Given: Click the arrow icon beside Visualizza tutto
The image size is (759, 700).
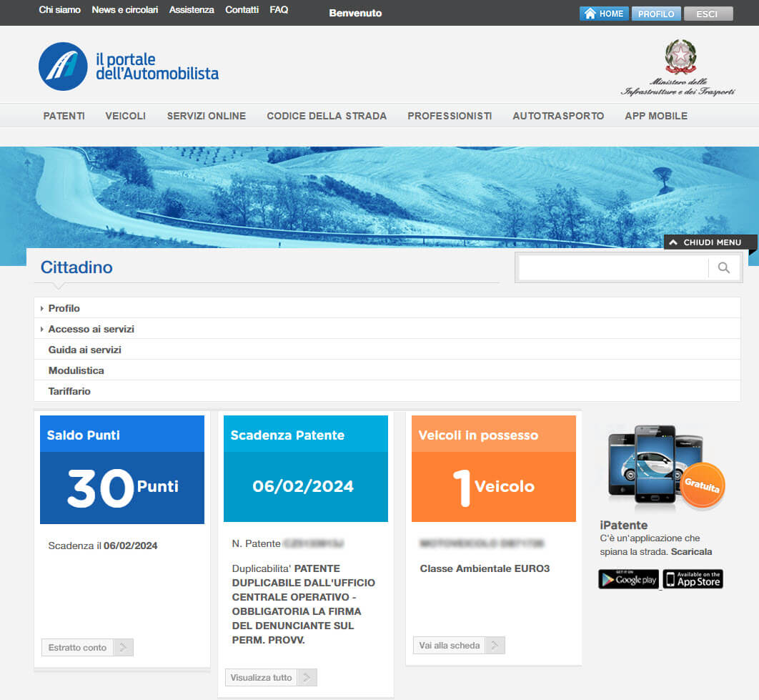Looking at the screenshot, I should click(x=307, y=677).
